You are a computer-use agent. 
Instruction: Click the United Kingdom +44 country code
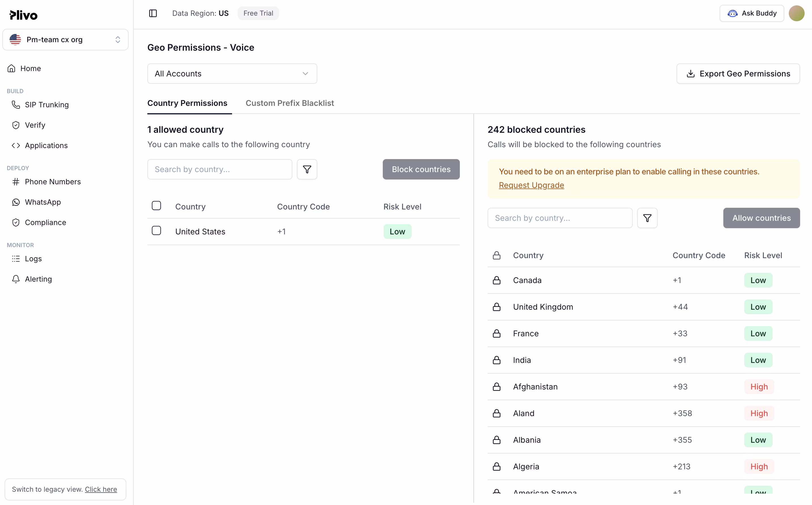pos(680,307)
